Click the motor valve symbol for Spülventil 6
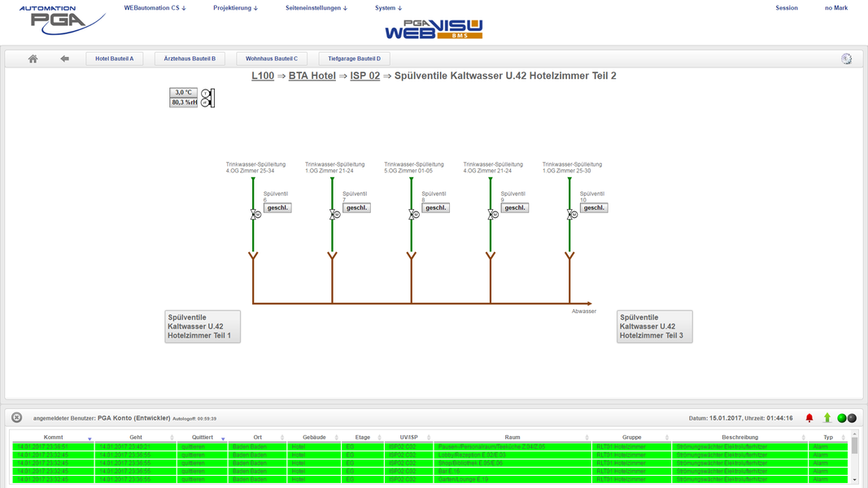This screenshot has height=488, width=868. click(x=255, y=215)
